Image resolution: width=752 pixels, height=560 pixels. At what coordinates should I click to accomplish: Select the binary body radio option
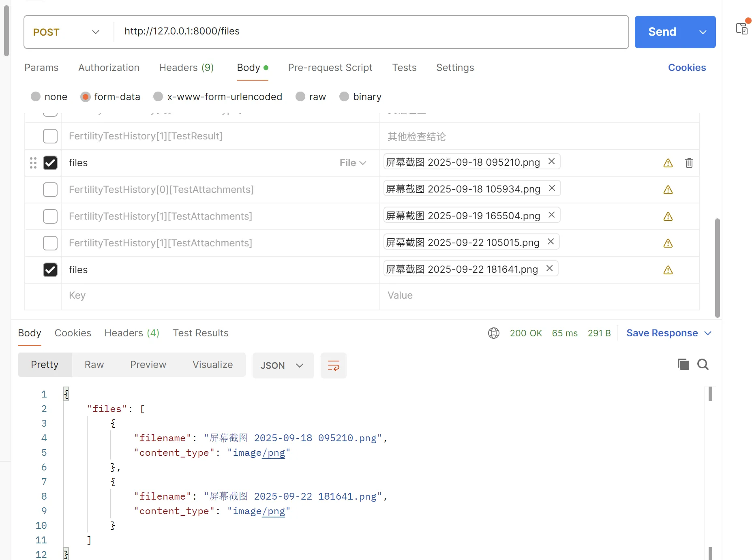344,96
